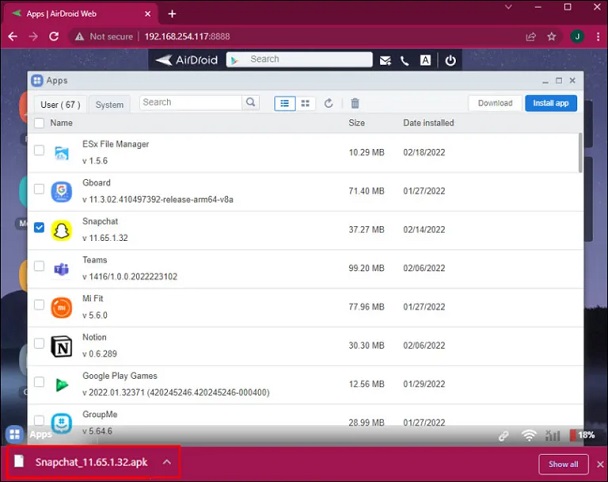Select the User (67) tab

[x=60, y=105]
